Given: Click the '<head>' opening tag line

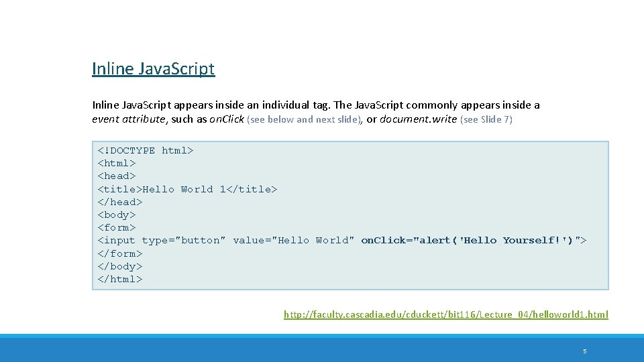Looking at the screenshot, I should (x=117, y=176).
